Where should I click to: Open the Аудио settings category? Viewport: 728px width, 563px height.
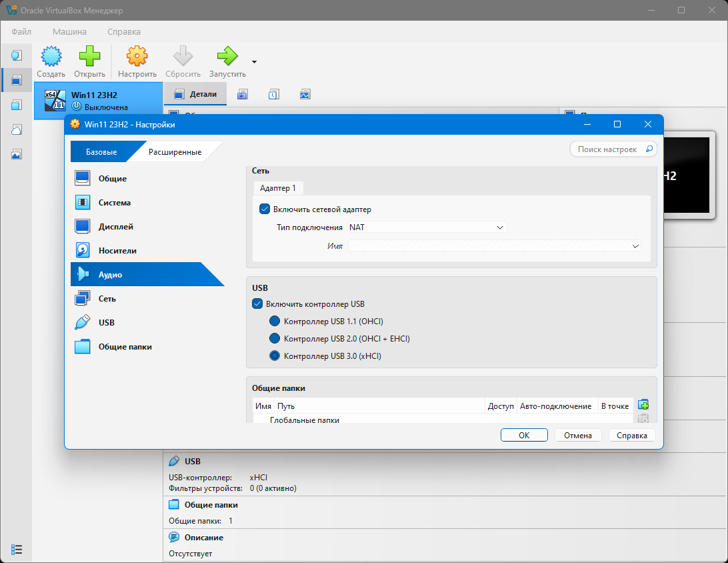click(147, 275)
